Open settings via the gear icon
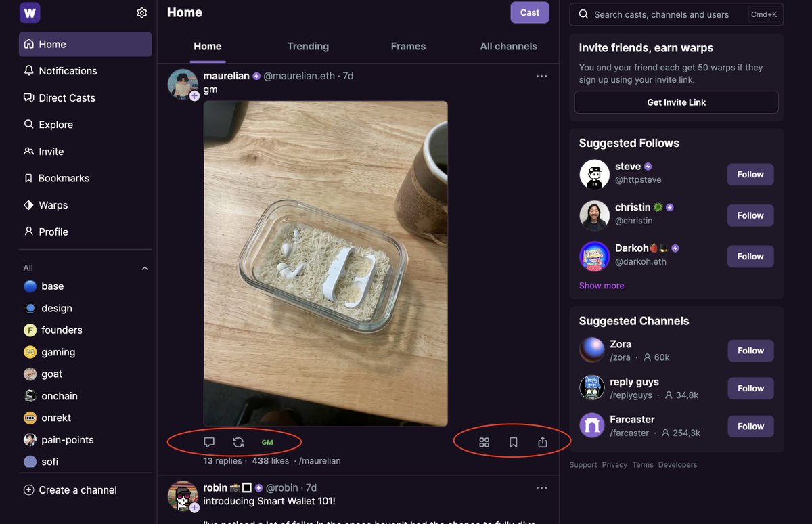Screen dimensions: 812x524 [x=141, y=13]
